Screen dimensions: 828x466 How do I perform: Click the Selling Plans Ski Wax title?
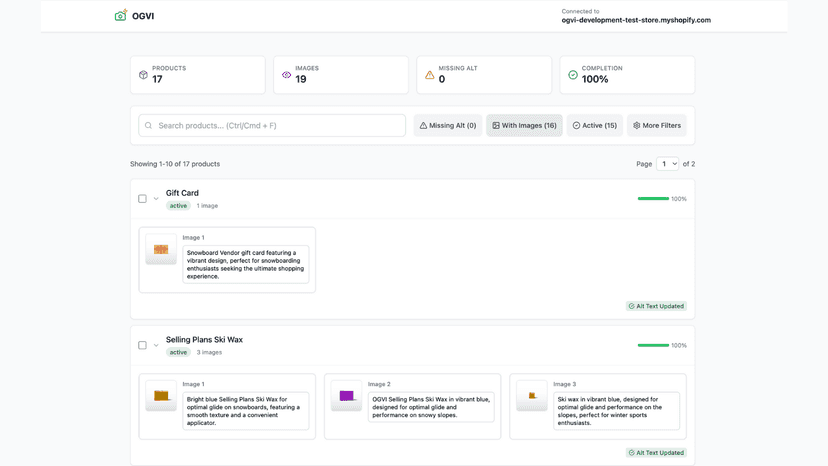tap(204, 340)
